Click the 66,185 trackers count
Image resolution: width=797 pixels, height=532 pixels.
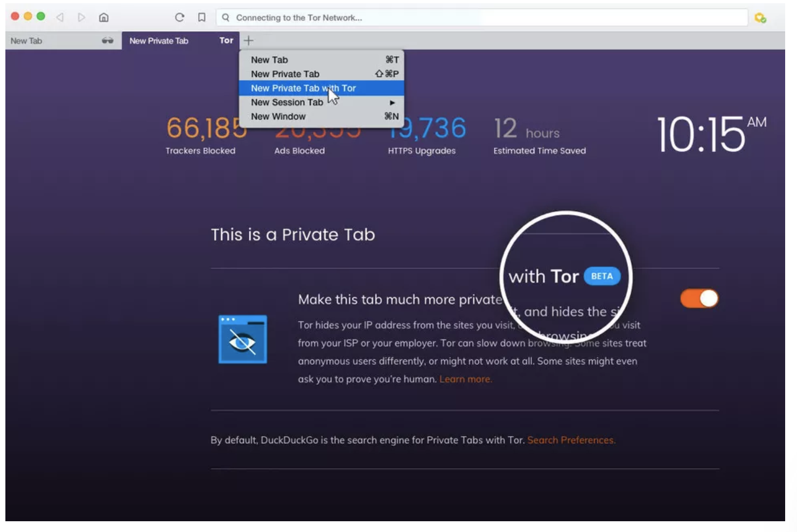click(206, 128)
